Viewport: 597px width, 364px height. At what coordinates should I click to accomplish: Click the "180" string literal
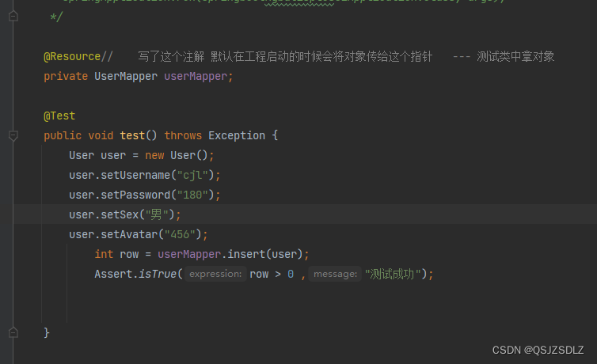pyautogui.click(x=192, y=195)
